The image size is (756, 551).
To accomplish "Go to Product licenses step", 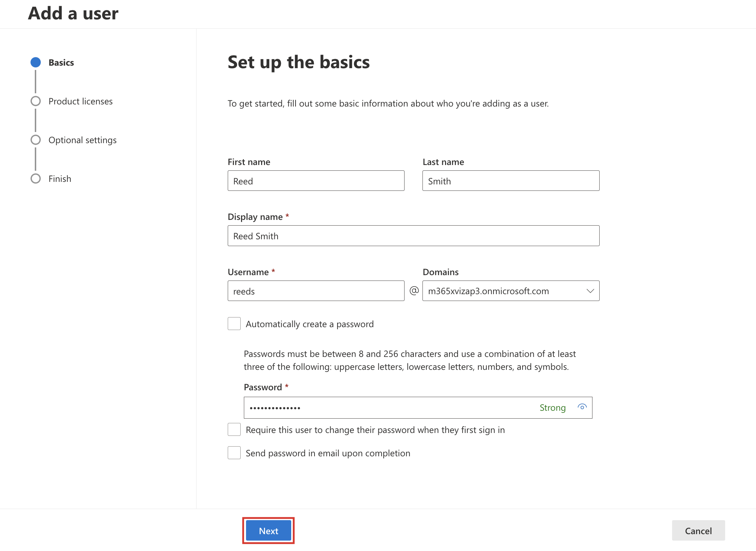I will pyautogui.click(x=80, y=102).
